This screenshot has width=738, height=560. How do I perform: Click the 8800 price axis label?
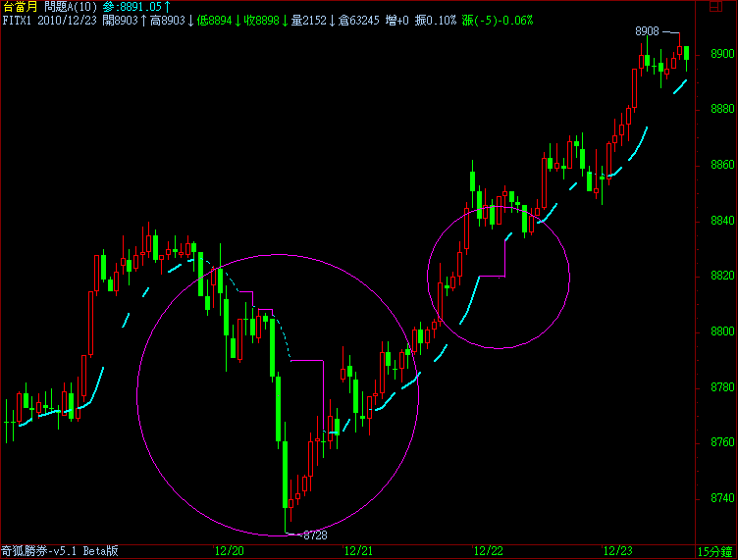click(722, 331)
